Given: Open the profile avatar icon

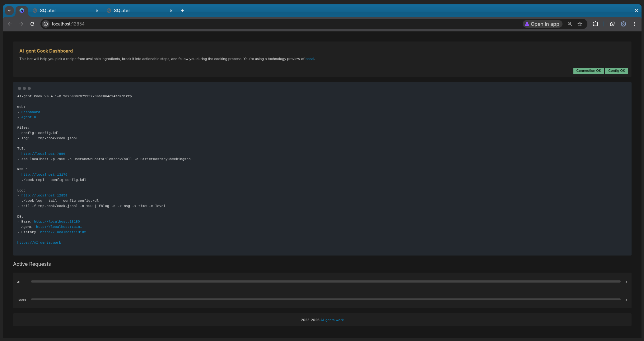Looking at the screenshot, I should pyautogui.click(x=623, y=24).
